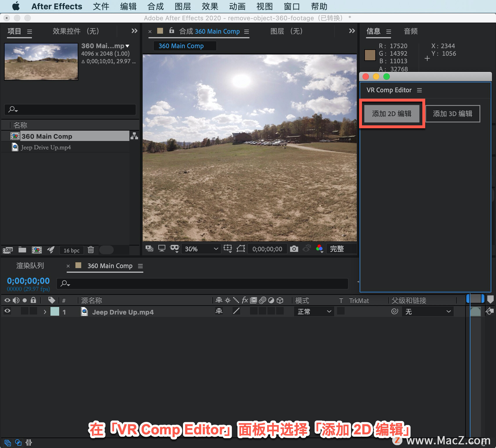
Task: Click the 添加 3D 编辑 button
Action: pos(453,113)
